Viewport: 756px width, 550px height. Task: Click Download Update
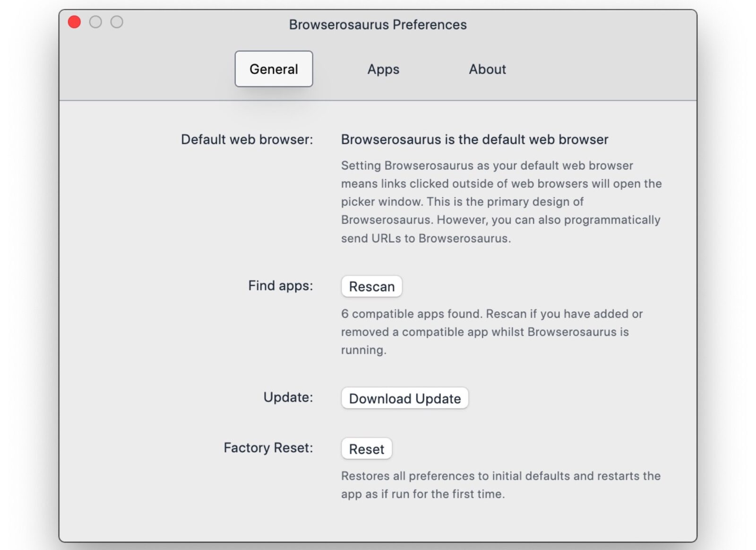(x=404, y=398)
